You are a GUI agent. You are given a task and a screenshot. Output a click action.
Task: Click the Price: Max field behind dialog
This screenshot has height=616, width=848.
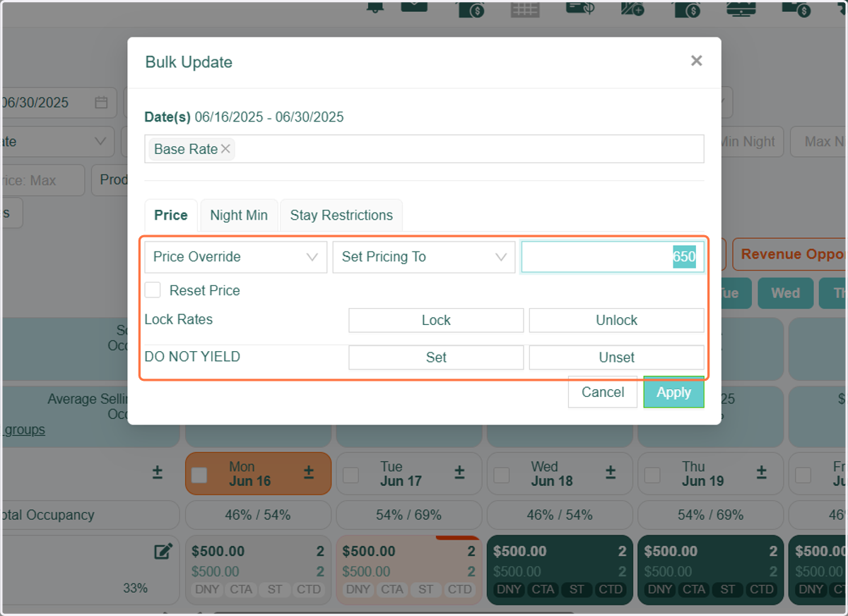pyautogui.click(x=42, y=180)
